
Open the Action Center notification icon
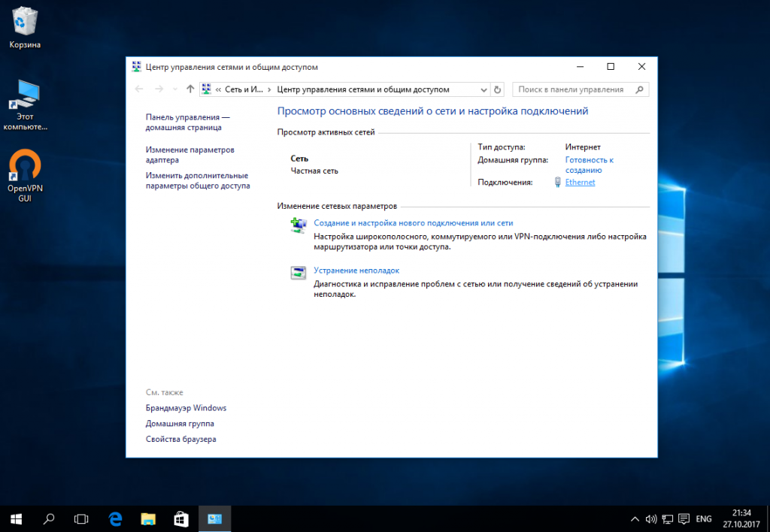coord(684,518)
